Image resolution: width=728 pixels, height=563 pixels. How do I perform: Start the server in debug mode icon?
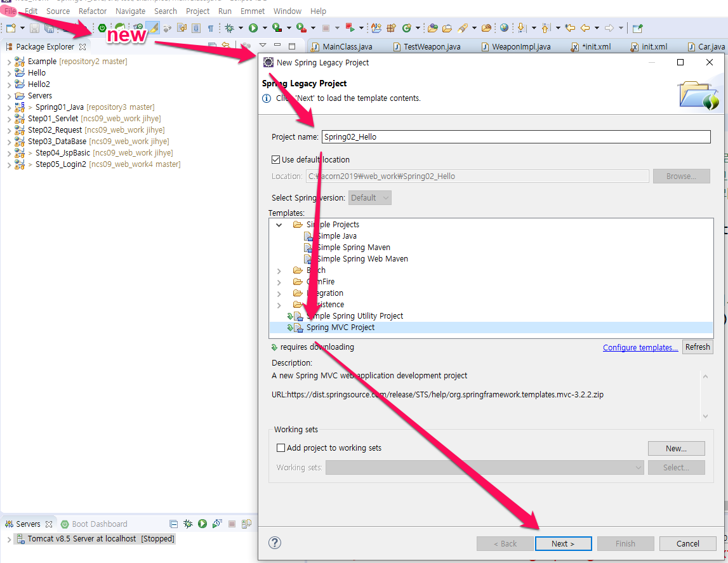(188, 524)
